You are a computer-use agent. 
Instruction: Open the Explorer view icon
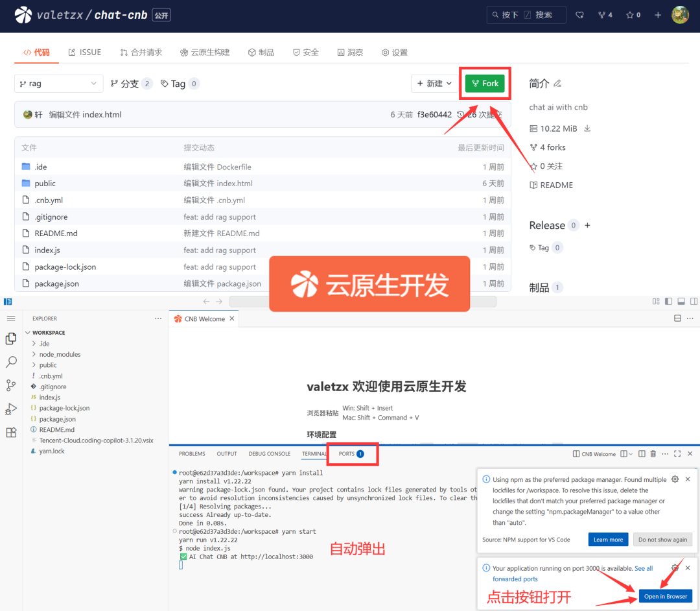coord(11,339)
